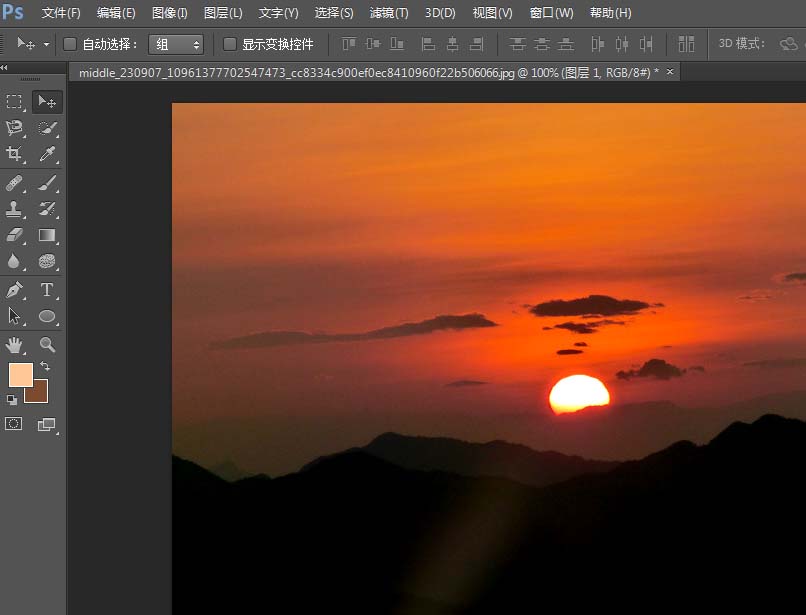Select the Clone Stamp tool
Viewport: 806px width, 615px height.
15,209
